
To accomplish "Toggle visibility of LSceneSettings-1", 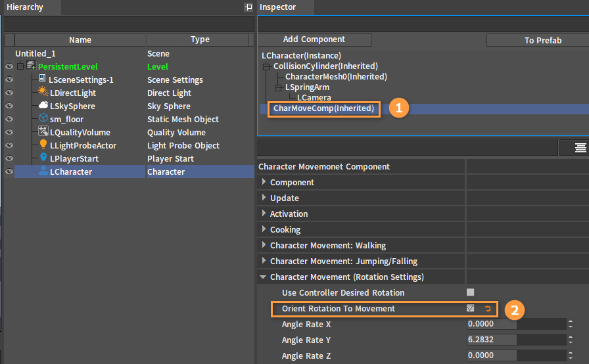I will point(9,80).
